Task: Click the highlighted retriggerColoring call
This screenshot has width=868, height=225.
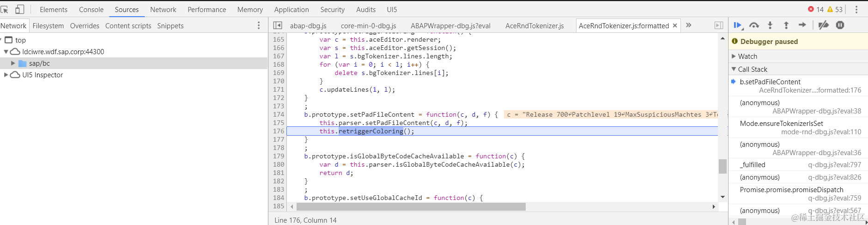Action: [x=370, y=131]
